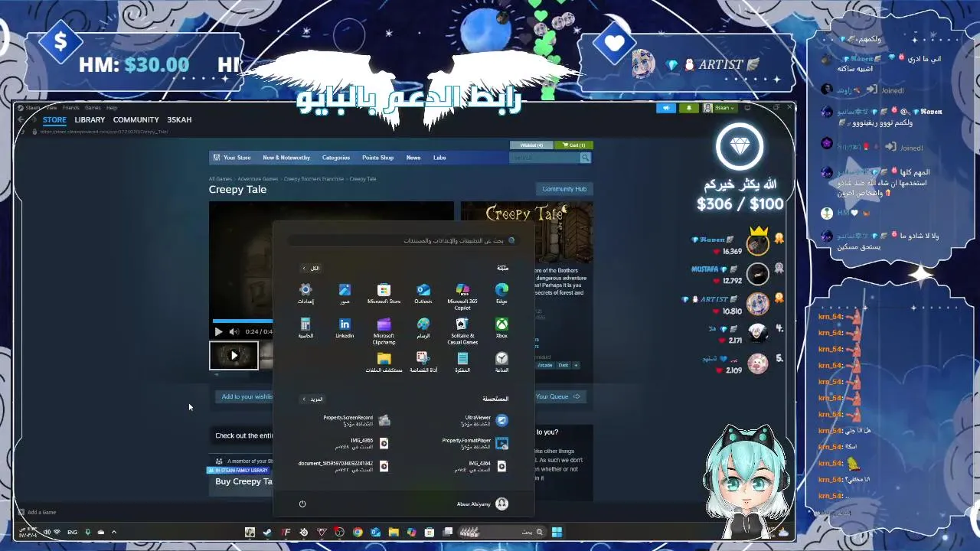Open News in Steam store nav

[413, 158]
